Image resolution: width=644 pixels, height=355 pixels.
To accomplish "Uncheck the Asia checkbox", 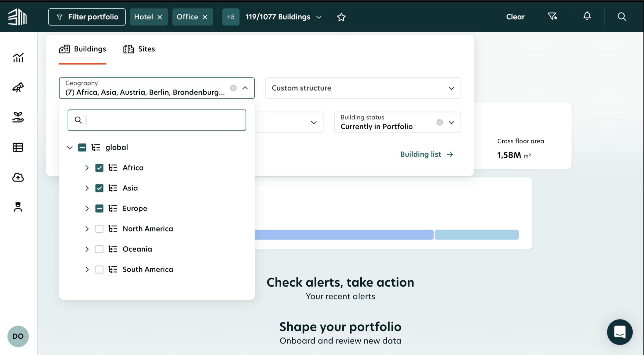I will pos(99,188).
